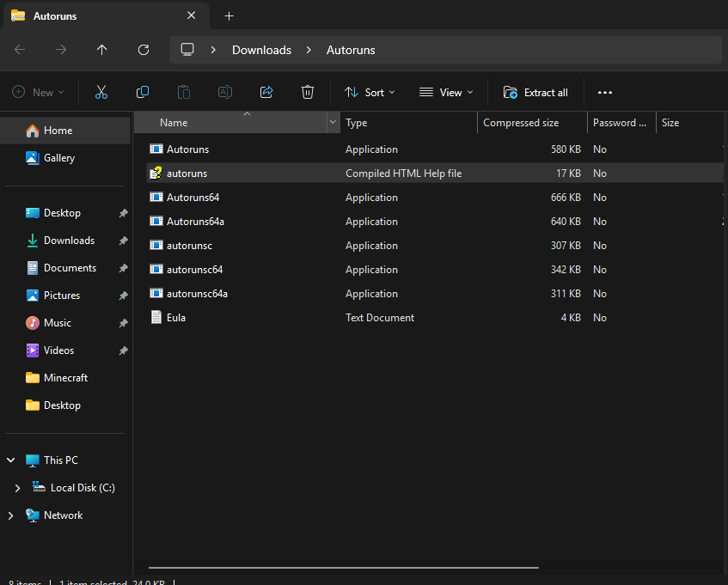Click the Eula text document icon
This screenshot has height=585, width=728.
(156, 317)
